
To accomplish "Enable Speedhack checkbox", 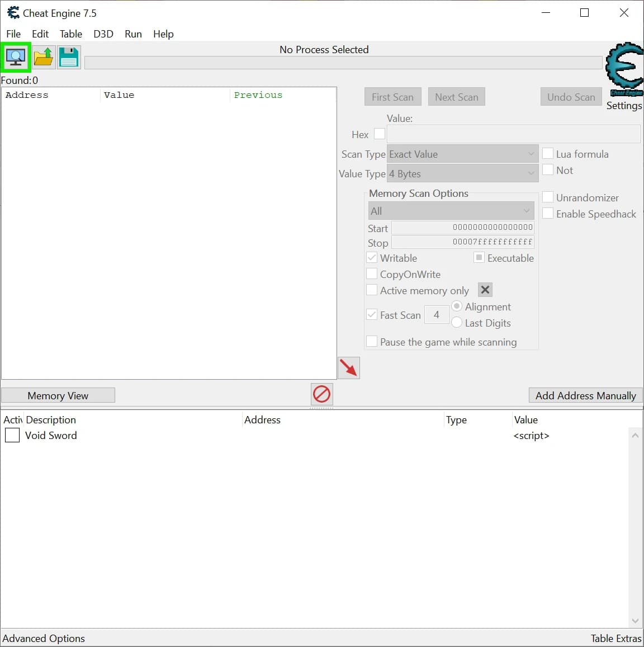I will [x=547, y=213].
